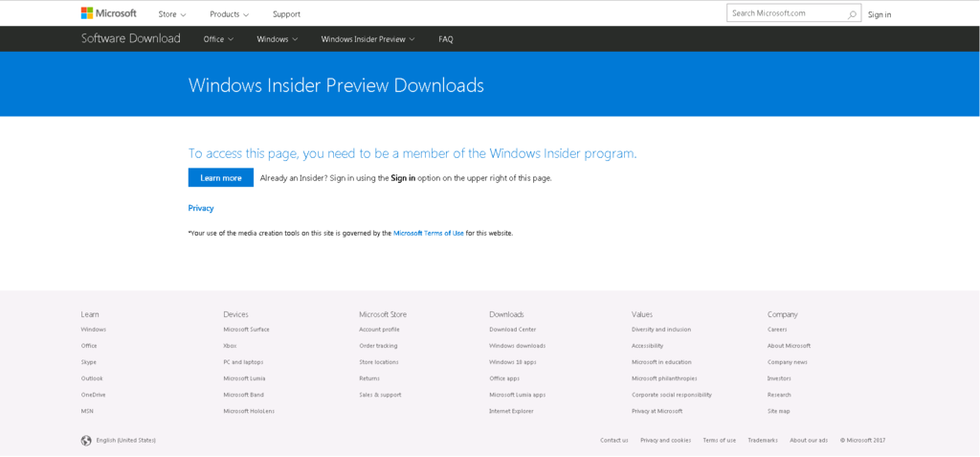Click Sign in at top right
The height and width of the screenshot is (457, 980).
(880, 14)
